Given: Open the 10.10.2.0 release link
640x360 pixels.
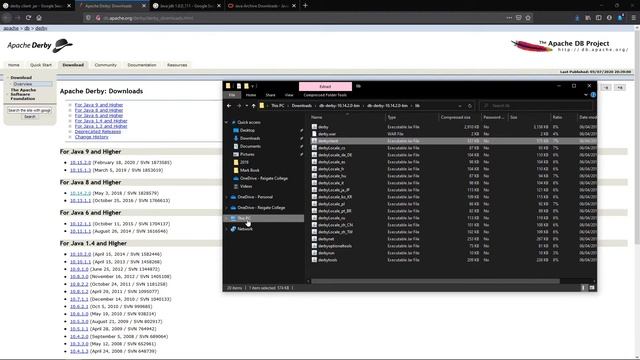Looking at the screenshot, I should (80, 254).
